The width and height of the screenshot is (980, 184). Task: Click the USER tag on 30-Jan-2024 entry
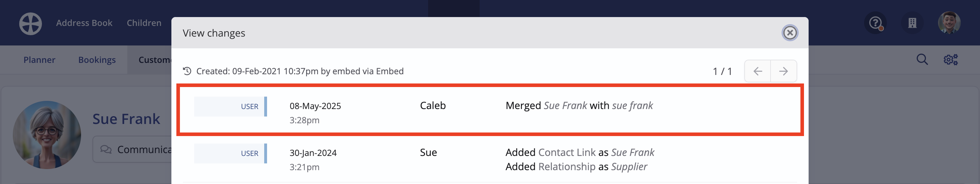(x=230, y=153)
